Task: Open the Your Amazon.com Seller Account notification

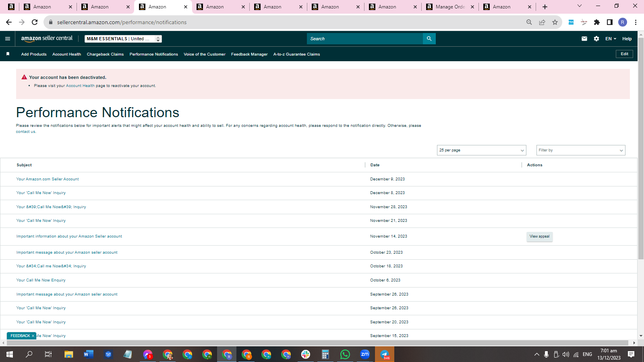Action: tap(48, 179)
